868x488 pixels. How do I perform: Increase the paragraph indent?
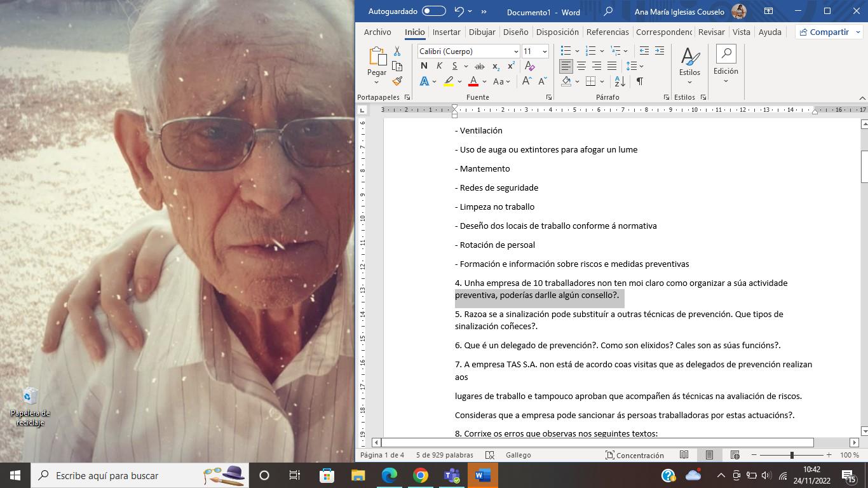[659, 51]
